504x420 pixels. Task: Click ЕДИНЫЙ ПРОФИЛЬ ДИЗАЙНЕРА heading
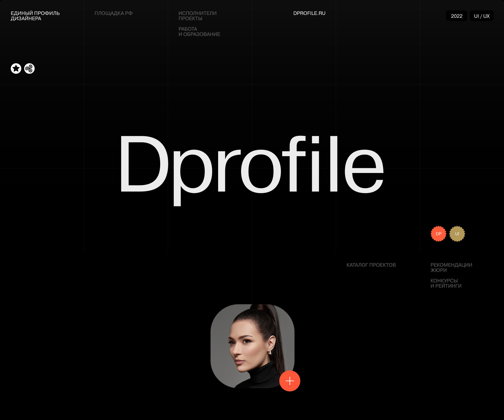pyautogui.click(x=35, y=16)
